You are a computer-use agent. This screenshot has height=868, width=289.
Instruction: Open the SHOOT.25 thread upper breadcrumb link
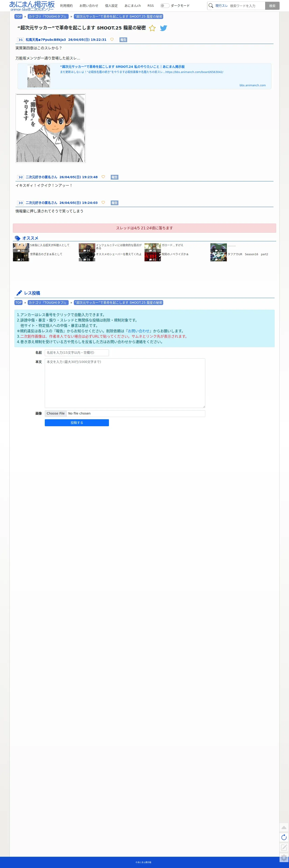(x=119, y=16)
